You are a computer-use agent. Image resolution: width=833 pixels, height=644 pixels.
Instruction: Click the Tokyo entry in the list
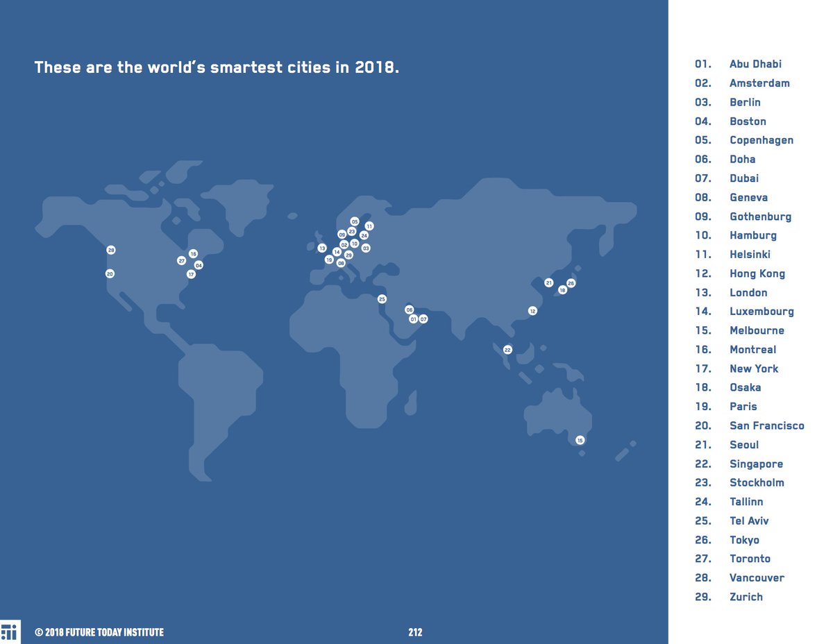(x=744, y=539)
